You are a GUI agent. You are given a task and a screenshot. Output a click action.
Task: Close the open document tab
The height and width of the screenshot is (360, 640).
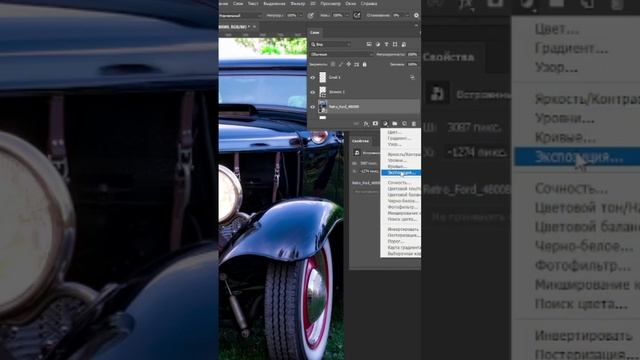click(254, 27)
